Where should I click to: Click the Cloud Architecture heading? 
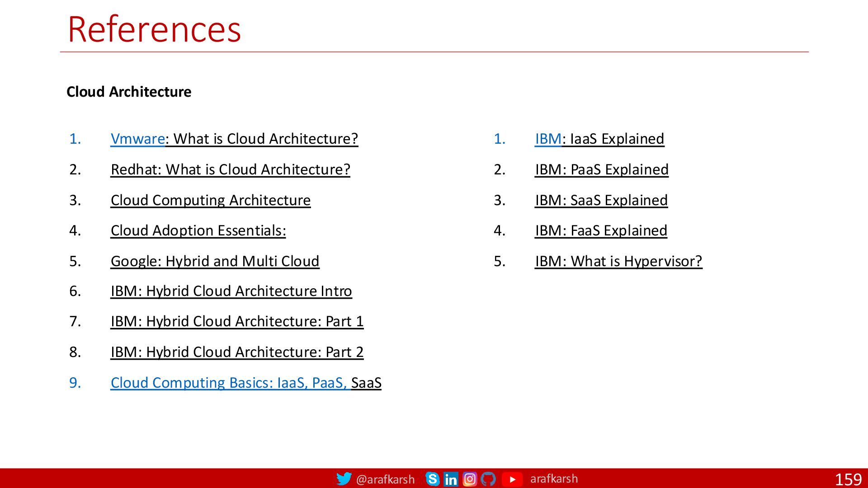tap(129, 92)
